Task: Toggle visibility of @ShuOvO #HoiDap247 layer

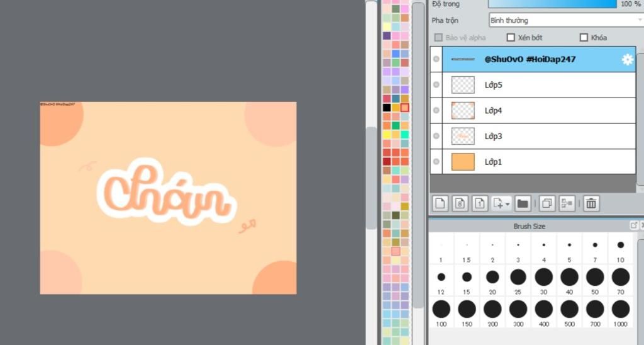Action: tap(436, 59)
